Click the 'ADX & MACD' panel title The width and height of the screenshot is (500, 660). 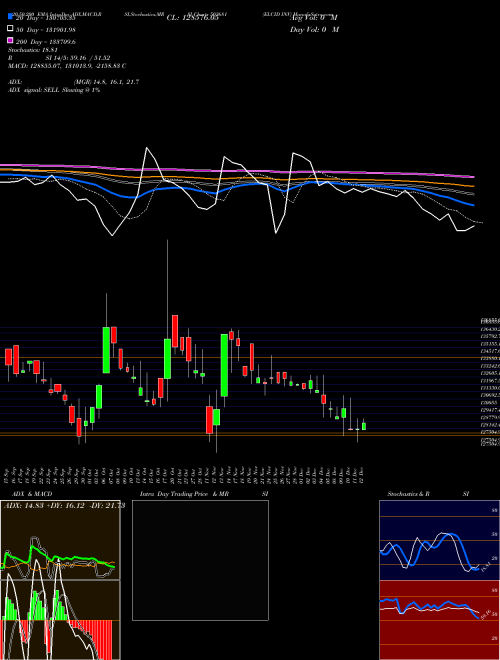click(x=32, y=494)
